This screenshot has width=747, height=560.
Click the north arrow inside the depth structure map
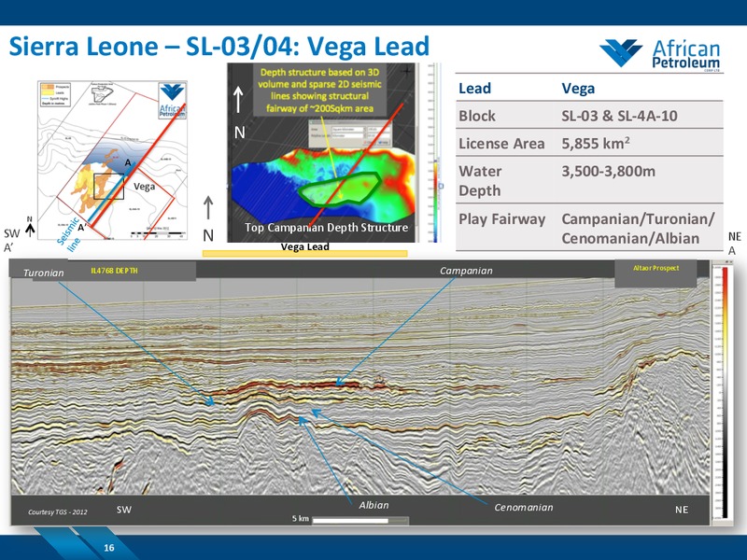238,100
